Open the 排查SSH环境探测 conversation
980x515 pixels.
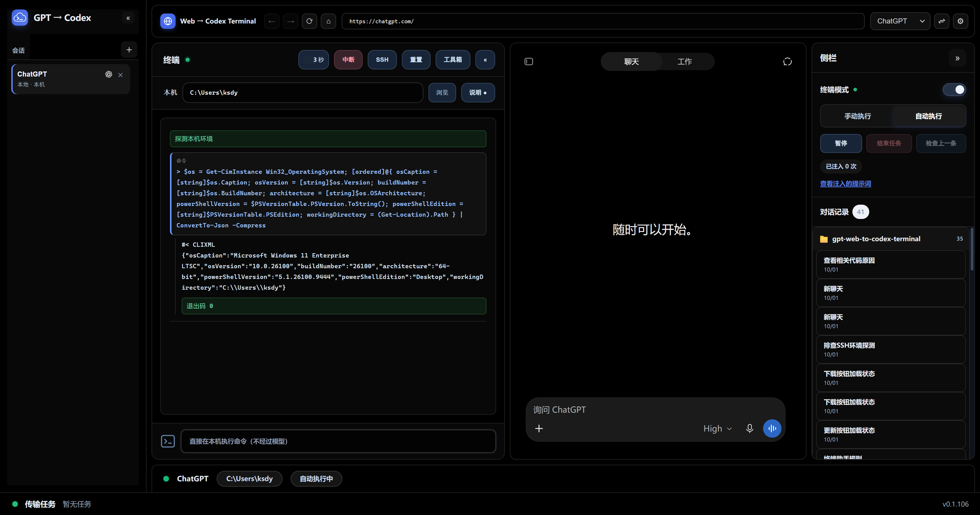coord(891,350)
